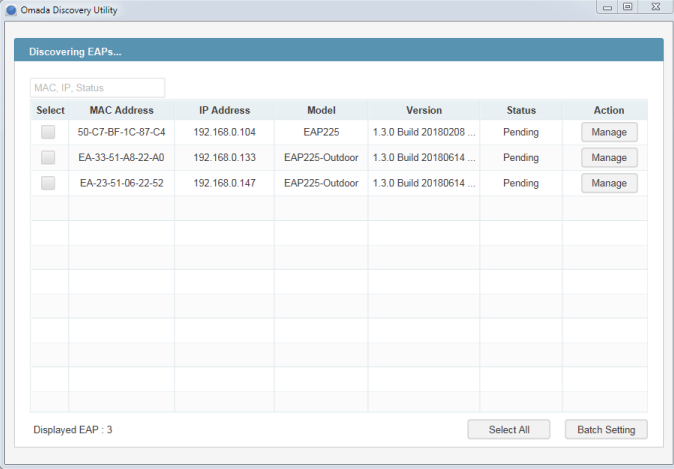Click Manage for 192.168.0.104

609,132
